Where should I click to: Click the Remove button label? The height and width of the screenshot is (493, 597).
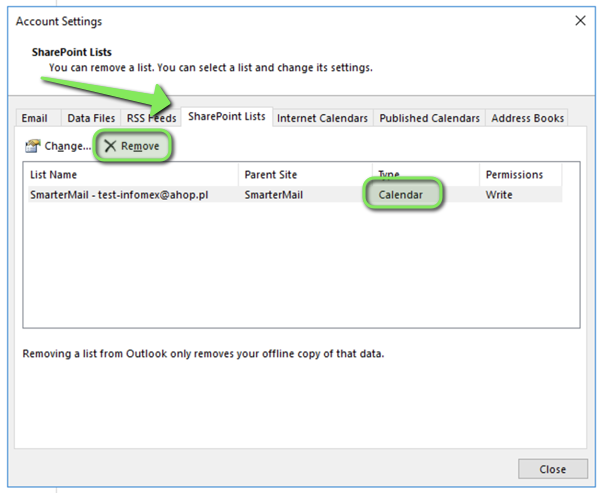pyautogui.click(x=140, y=146)
